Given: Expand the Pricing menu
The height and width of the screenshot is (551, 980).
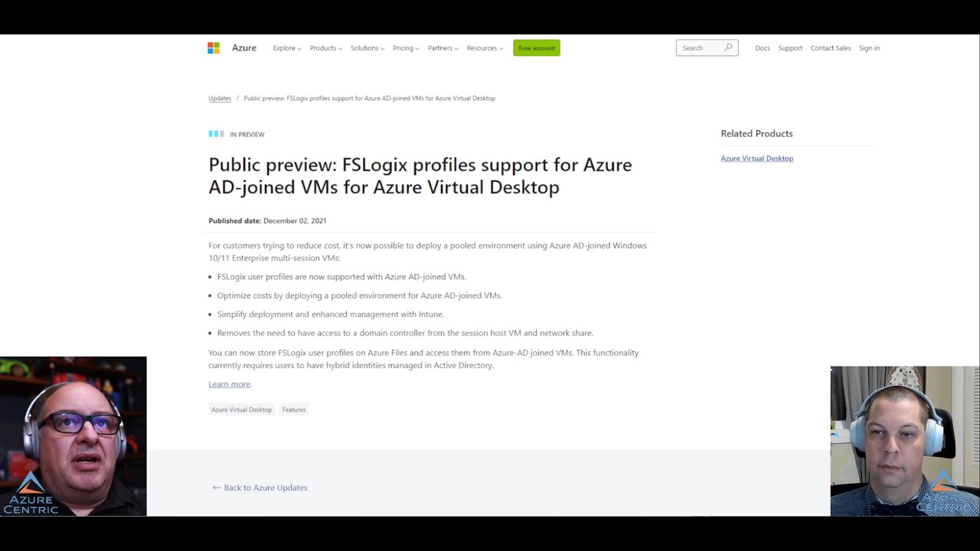Looking at the screenshot, I should point(406,48).
